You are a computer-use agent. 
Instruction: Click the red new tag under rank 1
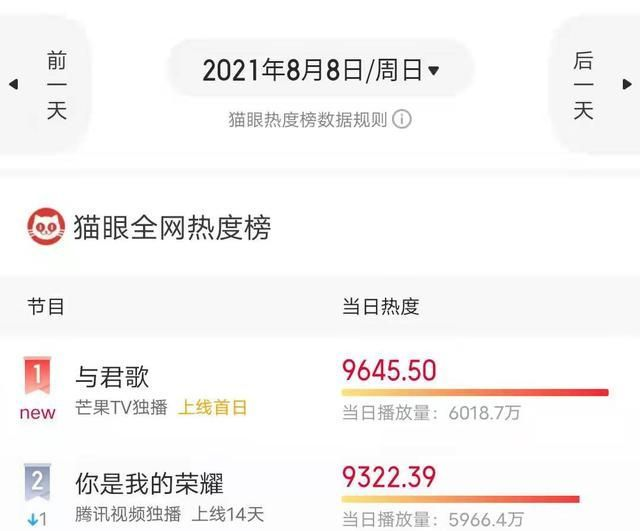37,412
